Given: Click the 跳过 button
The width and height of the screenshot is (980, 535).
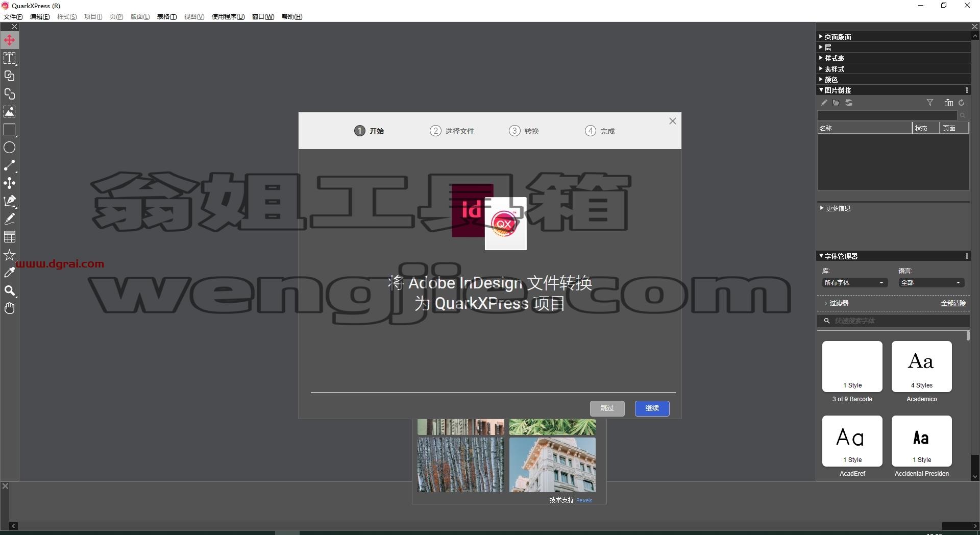Looking at the screenshot, I should (607, 408).
